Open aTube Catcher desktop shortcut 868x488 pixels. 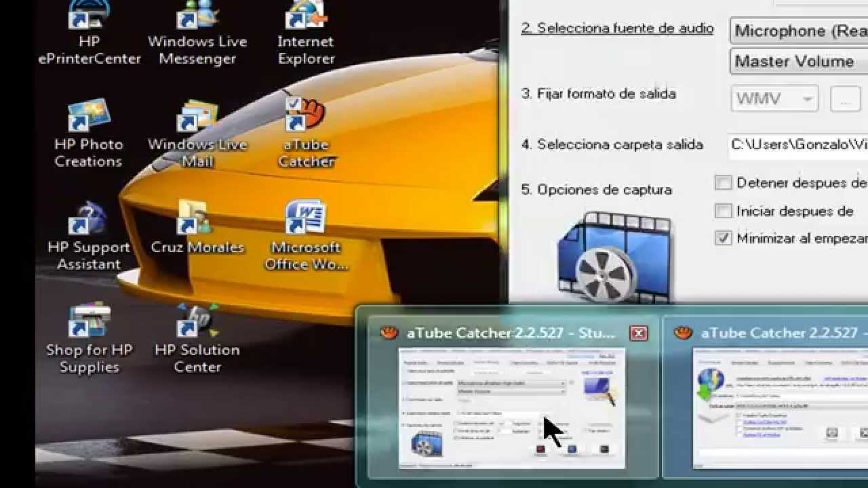pyautogui.click(x=306, y=133)
